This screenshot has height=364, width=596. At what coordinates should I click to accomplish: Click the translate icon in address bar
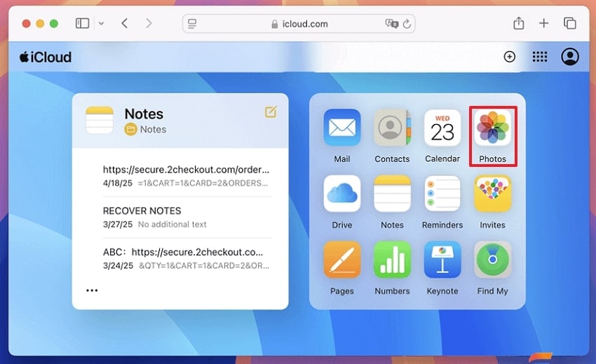point(391,24)
